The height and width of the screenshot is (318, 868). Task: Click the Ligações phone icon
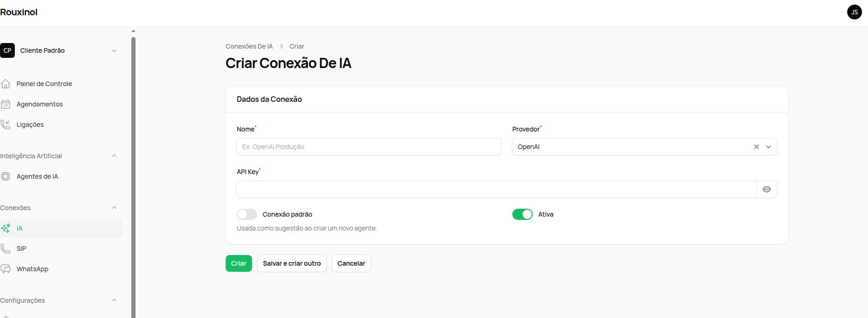tap(6, 125)
